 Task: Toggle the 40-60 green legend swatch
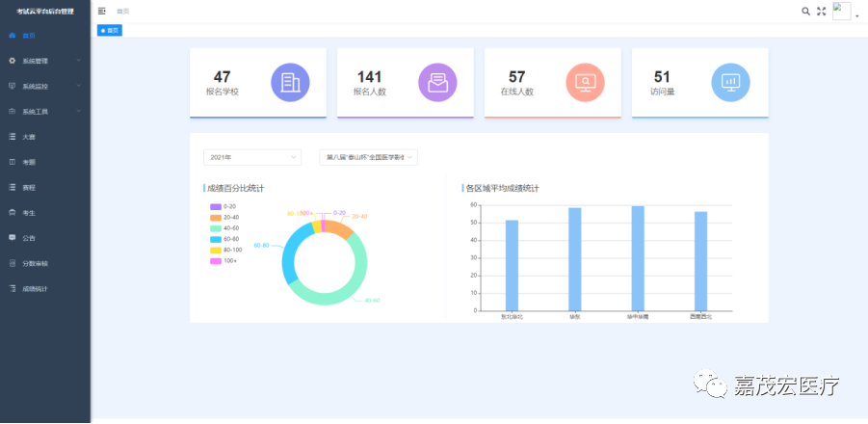coord(216,228)
